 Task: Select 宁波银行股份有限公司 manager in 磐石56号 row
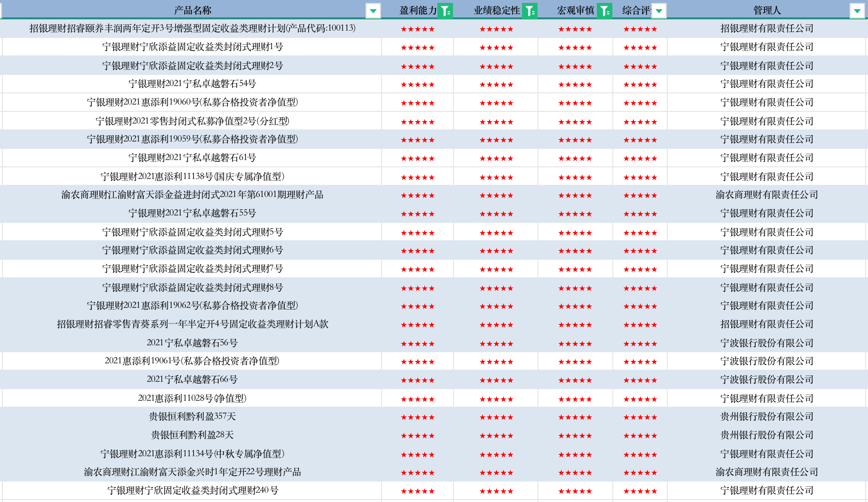point(766,343)
